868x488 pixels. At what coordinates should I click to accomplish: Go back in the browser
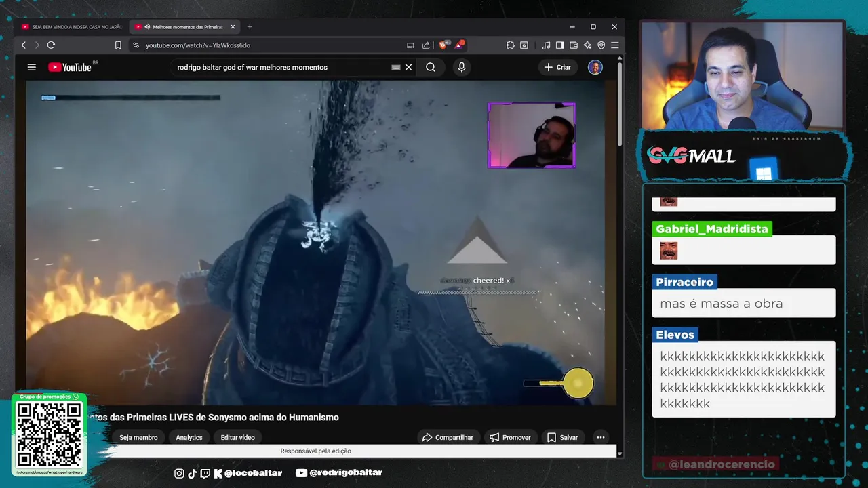pyautogui.click(x=23, y=45)
